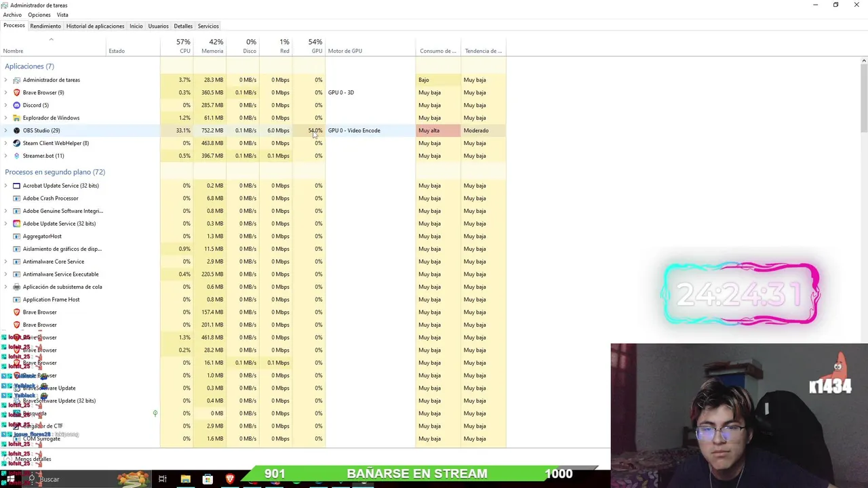Sort processes by the Disco column header
The height and width of the screenshot is (488, 868).
[243, 46]
